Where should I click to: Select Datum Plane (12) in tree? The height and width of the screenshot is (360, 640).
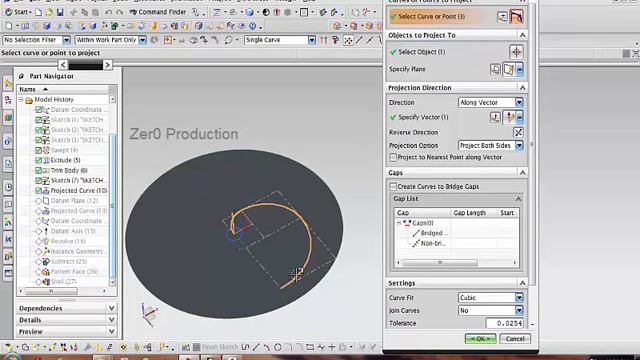point(74,200)
